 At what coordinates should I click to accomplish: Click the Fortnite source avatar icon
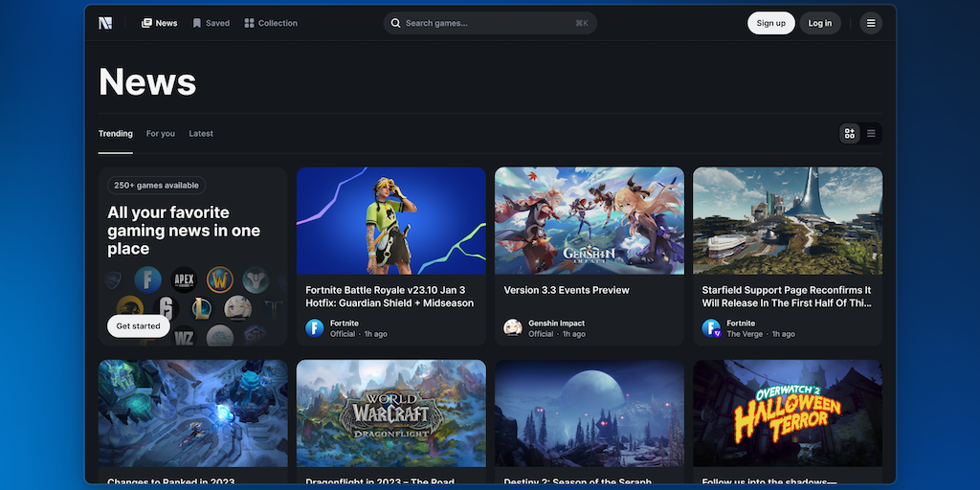[315, 328]
